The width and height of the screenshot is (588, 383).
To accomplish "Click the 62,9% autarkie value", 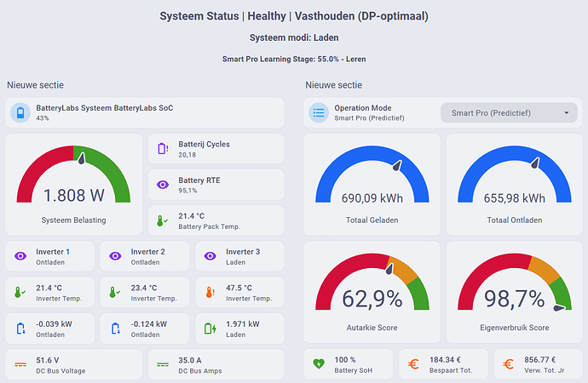I will [x=372, y=299].
